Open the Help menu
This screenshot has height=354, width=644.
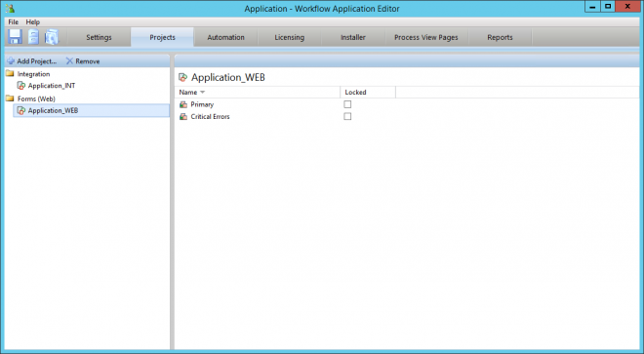pos(33,21)
